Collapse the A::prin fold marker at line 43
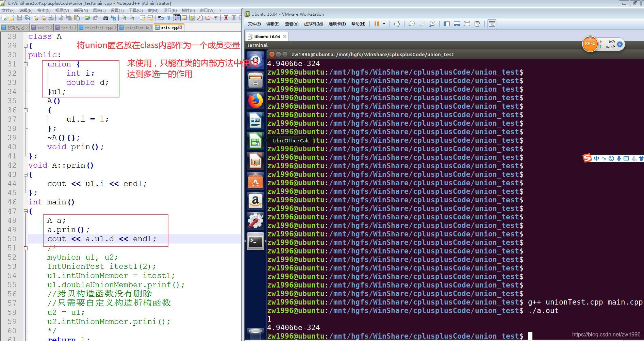The height and width of the screenshot is (341, 644). [26, 174]
